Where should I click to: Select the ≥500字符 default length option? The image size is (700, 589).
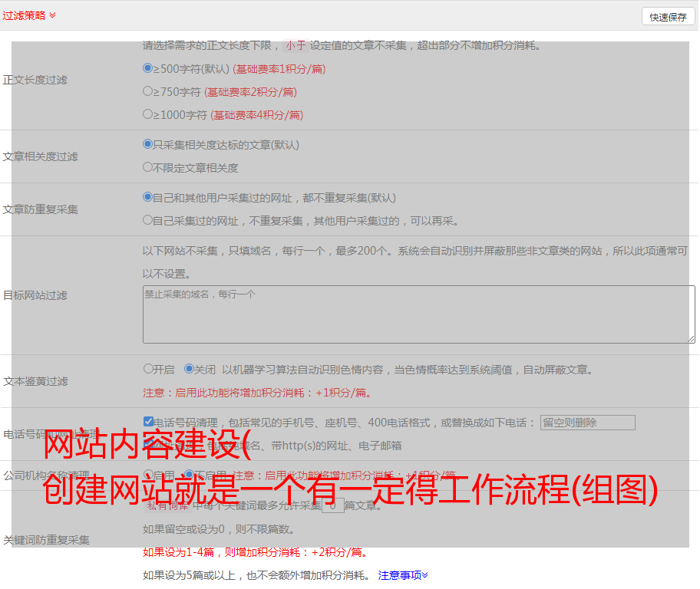point(148,68)
